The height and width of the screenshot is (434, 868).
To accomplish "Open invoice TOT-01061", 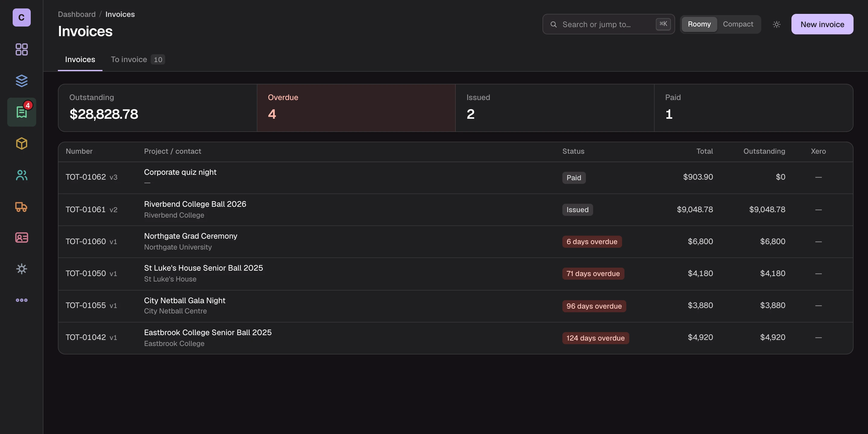I will pos(86,209).
